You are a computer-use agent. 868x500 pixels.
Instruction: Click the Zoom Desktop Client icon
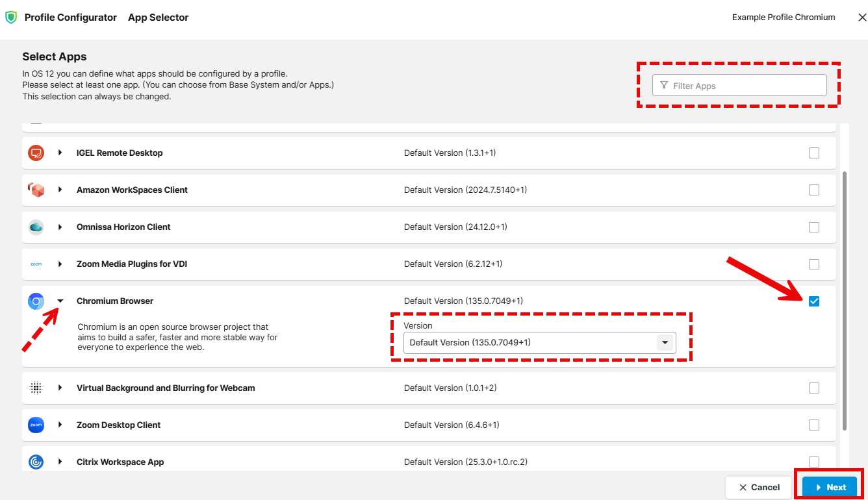click(36, 425)
